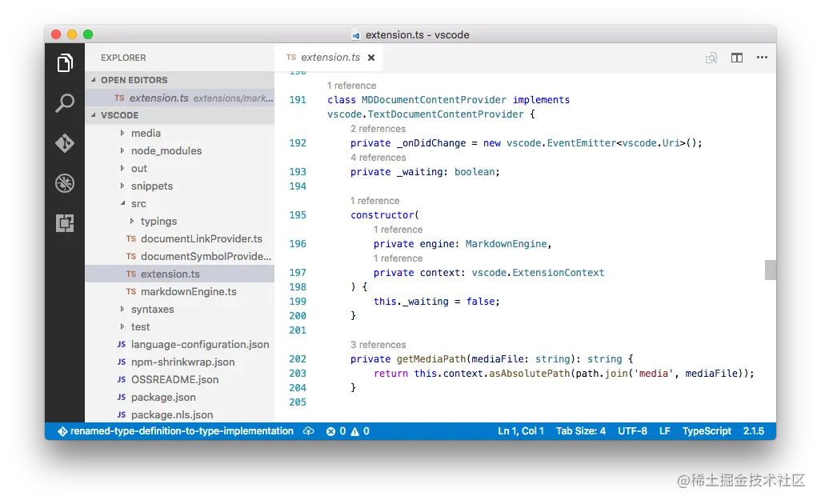This screenshot has width=821, height=504.
Task: Click '1 reference' lens above private context
Action: point(398,258)
